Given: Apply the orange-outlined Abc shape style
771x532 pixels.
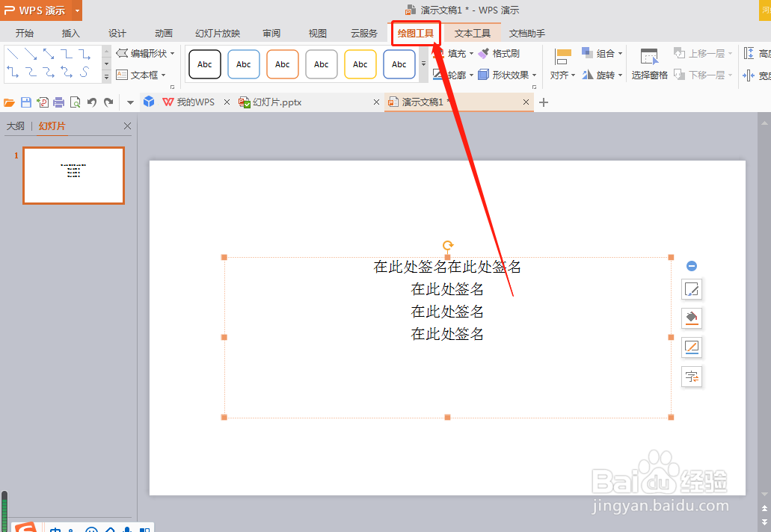Looking at the screenshot, I should [x=282, y=64].
